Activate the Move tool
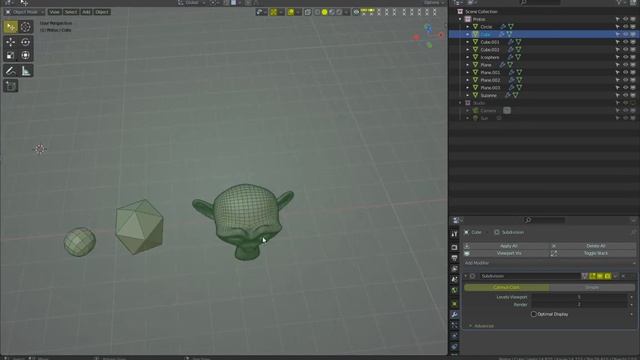This screenshot has width=640, height=360. coord(11,42)
